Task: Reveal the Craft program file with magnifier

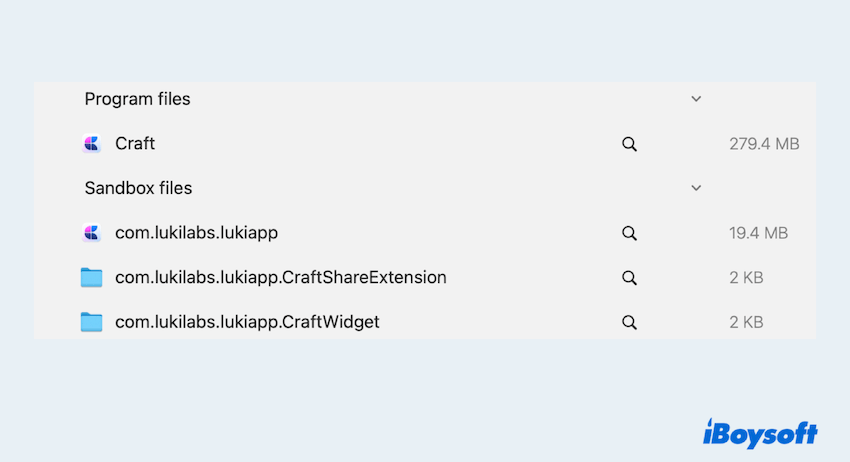Action: (x=629, y=144)
